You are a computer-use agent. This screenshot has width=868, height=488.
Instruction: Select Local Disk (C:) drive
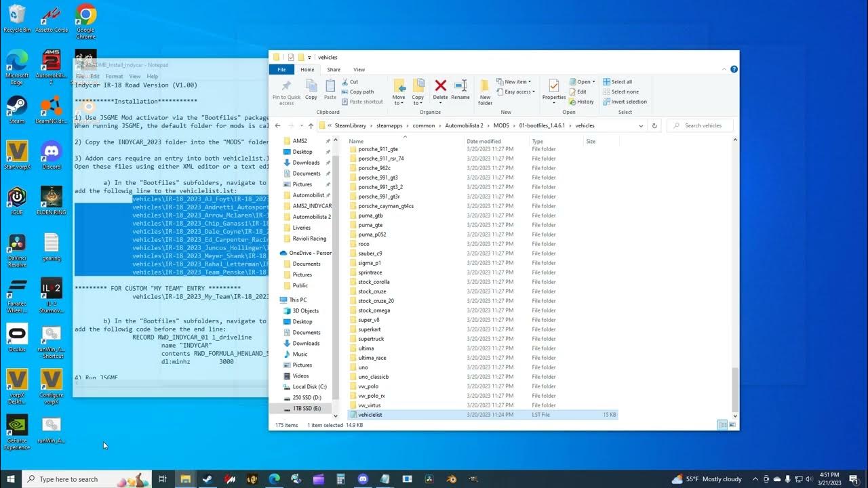point(309,386)
